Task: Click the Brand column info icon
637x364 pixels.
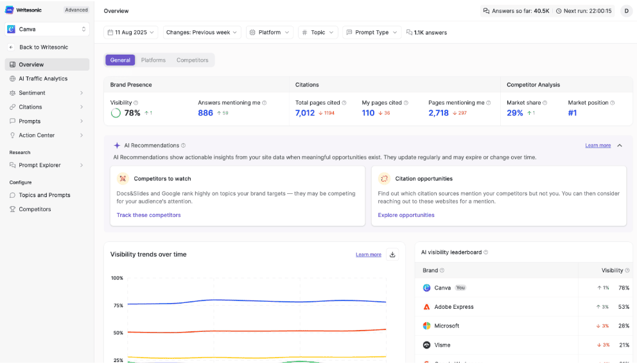Action: coord(442,270)
